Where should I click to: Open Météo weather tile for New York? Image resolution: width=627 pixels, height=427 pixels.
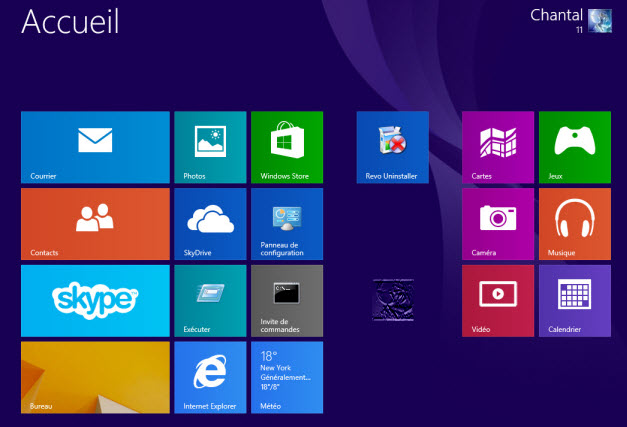point(286,377)
